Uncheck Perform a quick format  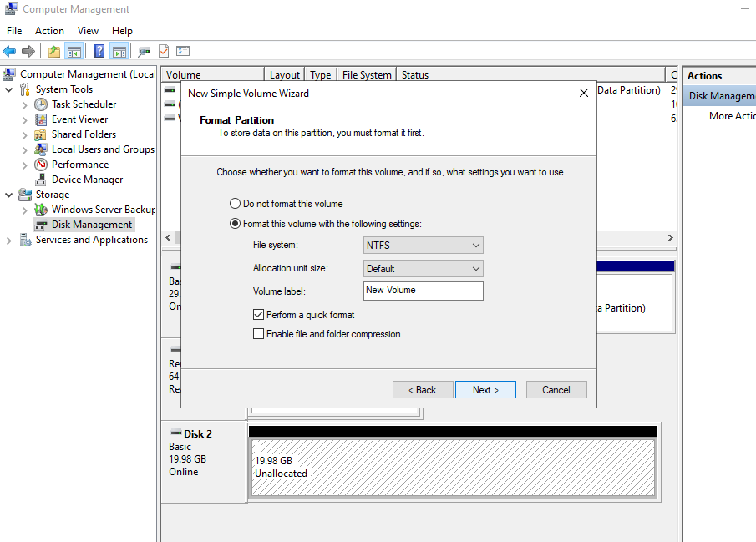point(258,314)
